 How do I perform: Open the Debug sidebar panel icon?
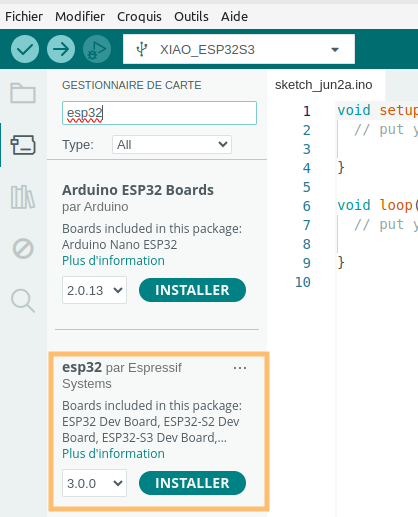point(23,248)
